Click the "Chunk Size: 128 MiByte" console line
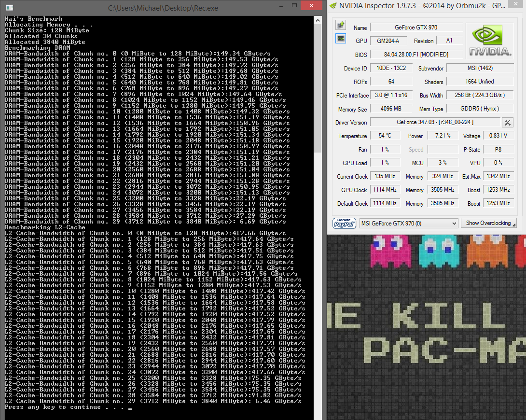This screenshot has height=420, width=526. pos(47,30)
